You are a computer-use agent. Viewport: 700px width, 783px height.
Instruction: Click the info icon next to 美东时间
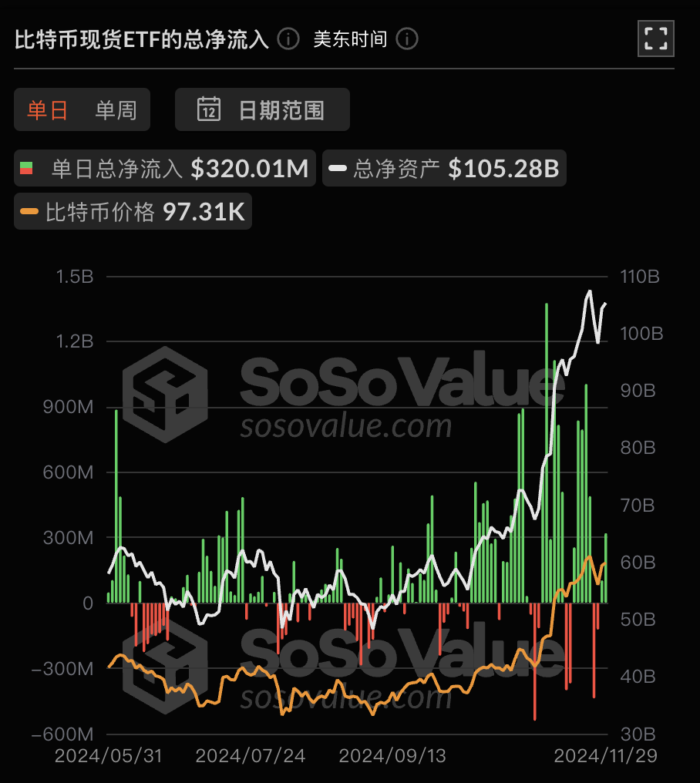406,39
